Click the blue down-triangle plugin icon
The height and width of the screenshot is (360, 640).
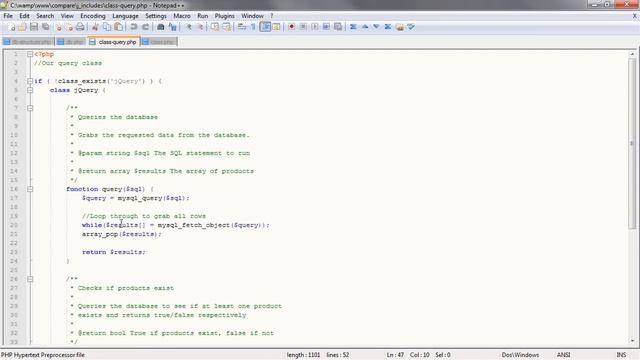(x=376, y=27)
